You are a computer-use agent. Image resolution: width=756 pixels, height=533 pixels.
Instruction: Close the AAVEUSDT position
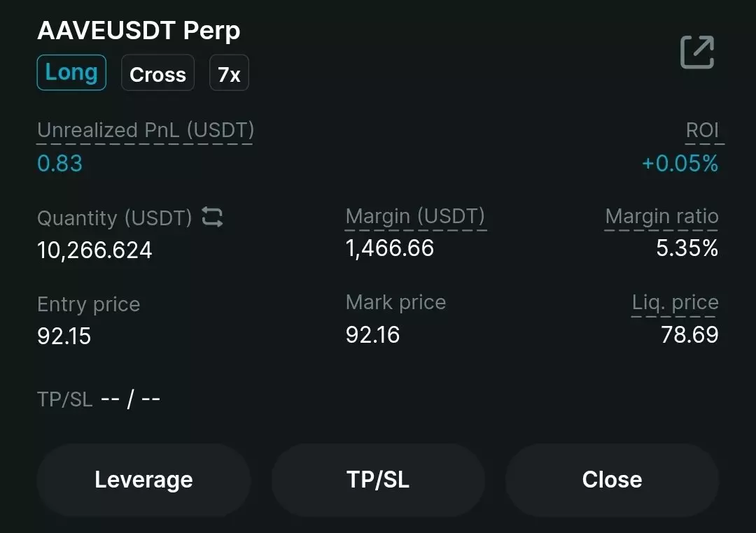[x=612, y=480]
